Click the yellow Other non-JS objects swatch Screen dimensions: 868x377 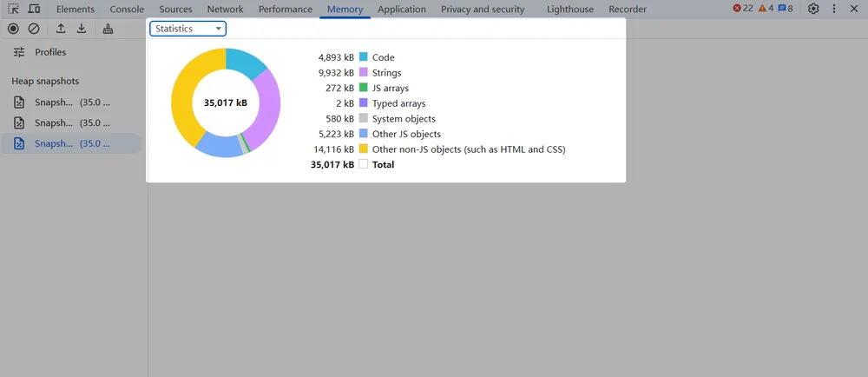(x=364, y=149)
